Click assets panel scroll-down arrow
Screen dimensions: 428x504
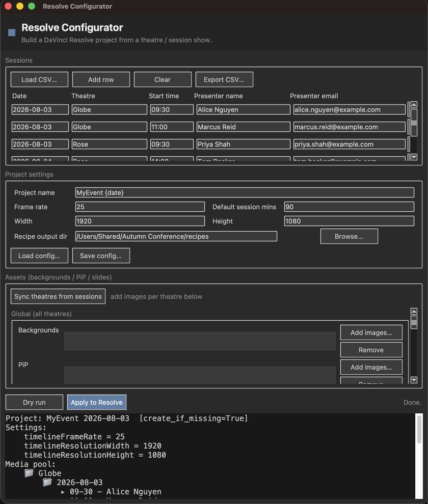click(414, 380)
